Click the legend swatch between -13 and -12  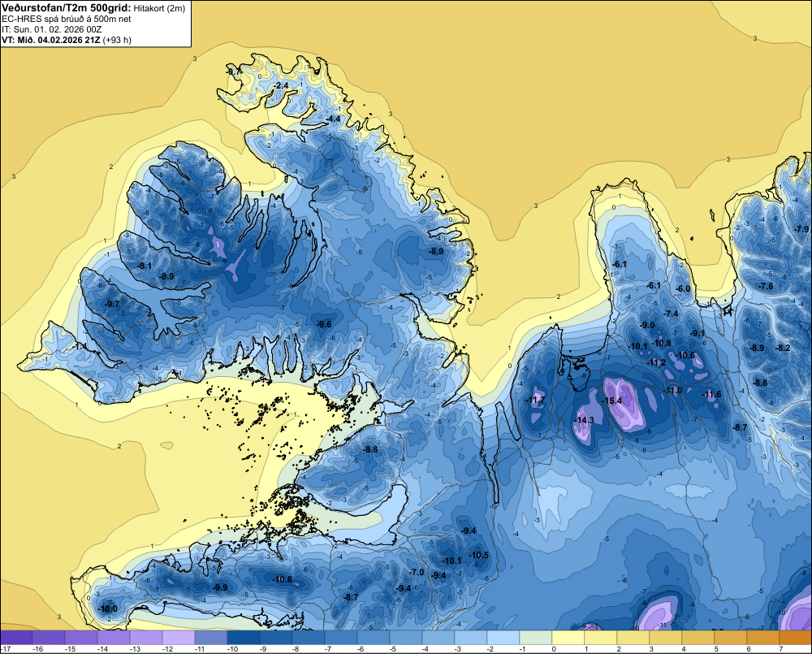point(146,638)
